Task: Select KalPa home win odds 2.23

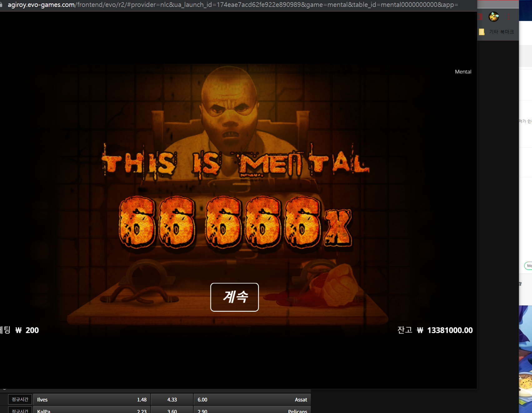Action: [92, 410]
